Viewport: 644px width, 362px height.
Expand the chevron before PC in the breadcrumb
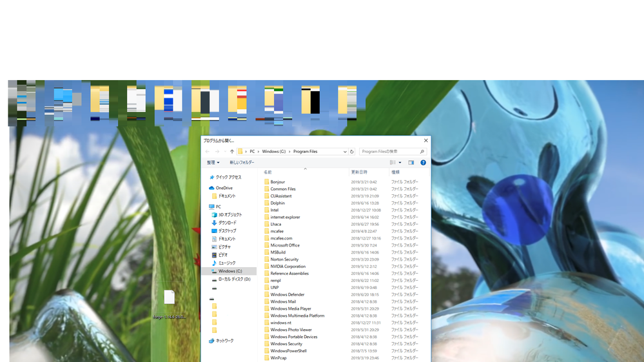[246, 152]
